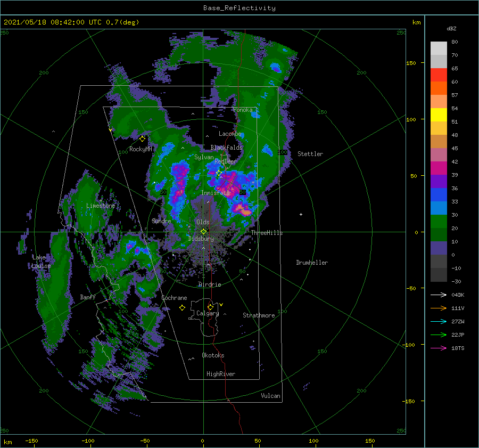The image size is (479, 448).
Task: Pick the magenta swatch between 42 and 39 dBZ
Action: [x=439, y=168]
